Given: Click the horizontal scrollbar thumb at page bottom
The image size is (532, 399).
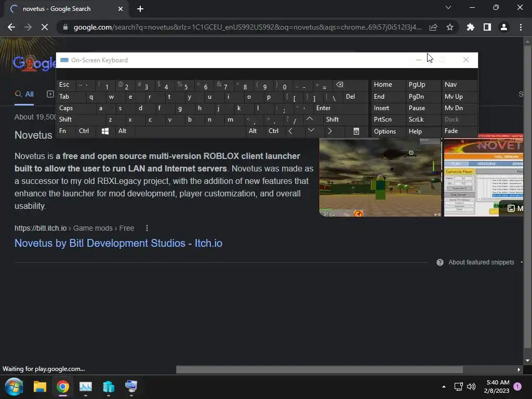Looking at the screenshot, I should pyautogui.click(x=320, y=369).
